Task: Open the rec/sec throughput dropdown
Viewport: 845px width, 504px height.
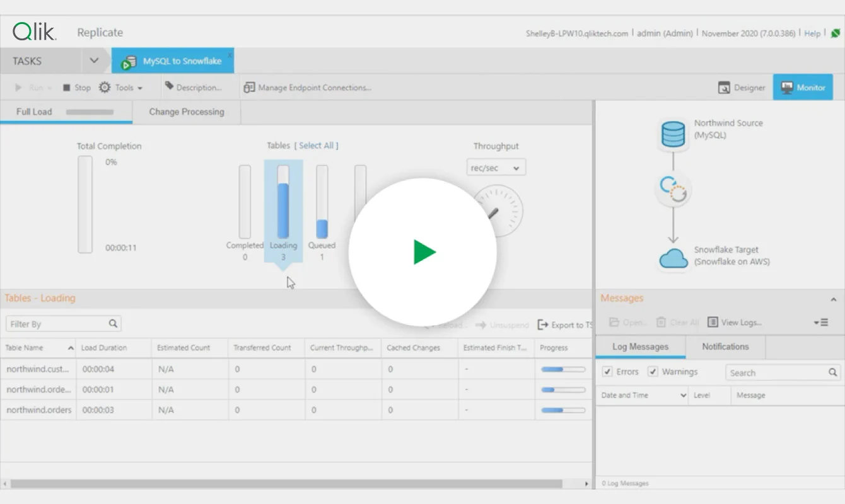Action: click(x=496, y=168)
